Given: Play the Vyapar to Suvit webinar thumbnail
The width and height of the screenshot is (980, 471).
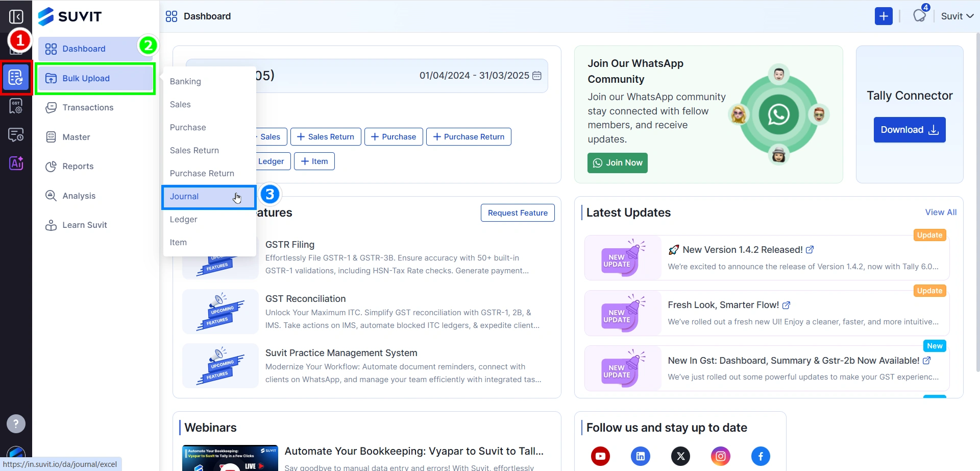Looking at the screenshot, I should (230, 458).
